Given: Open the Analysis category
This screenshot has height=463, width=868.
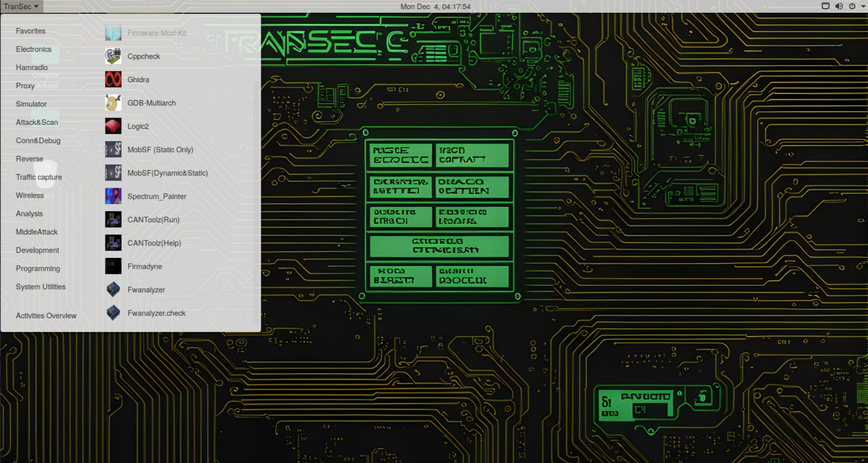Looking at the screenshot, I should [x=29, y=214].
